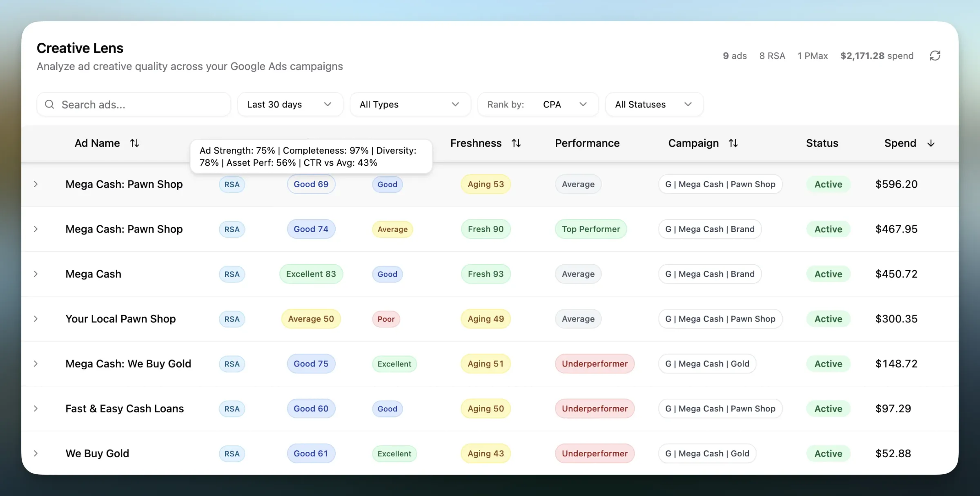980x496 pixels.
Task: Click the Top Performer badge
Action: pyautogui.click(x=591, y=229)
